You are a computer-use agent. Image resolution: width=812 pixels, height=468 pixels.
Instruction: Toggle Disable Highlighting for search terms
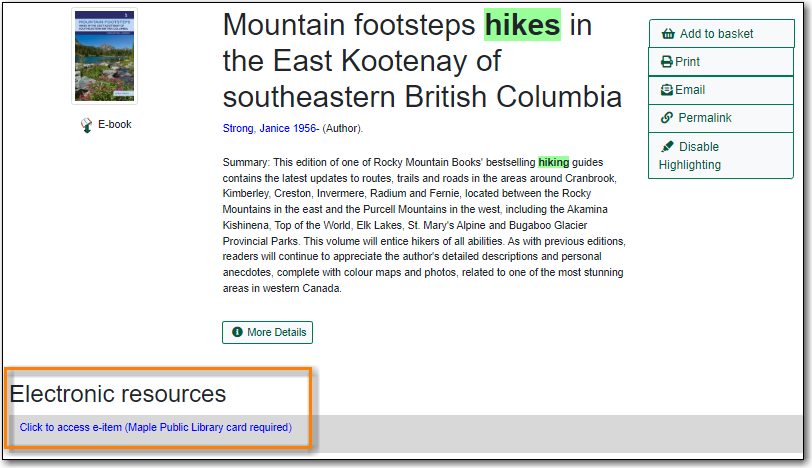(x=721, y=156)
